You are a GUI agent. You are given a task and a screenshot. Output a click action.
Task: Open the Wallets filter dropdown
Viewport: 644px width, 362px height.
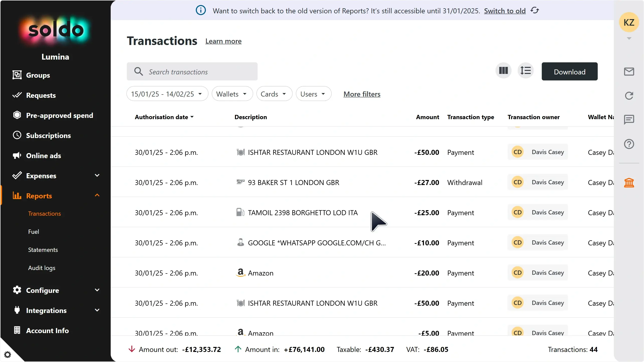(232, 94)
